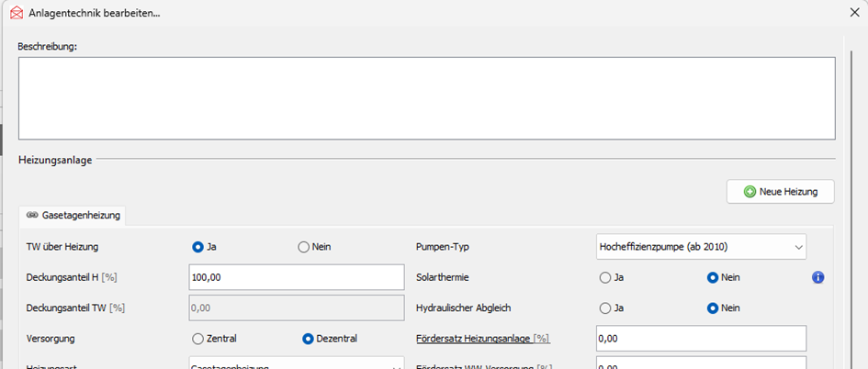This screenshot has width=868, height=369.
Task: Choose Zentral for Versorgung
Action: [x=197, y=338]
